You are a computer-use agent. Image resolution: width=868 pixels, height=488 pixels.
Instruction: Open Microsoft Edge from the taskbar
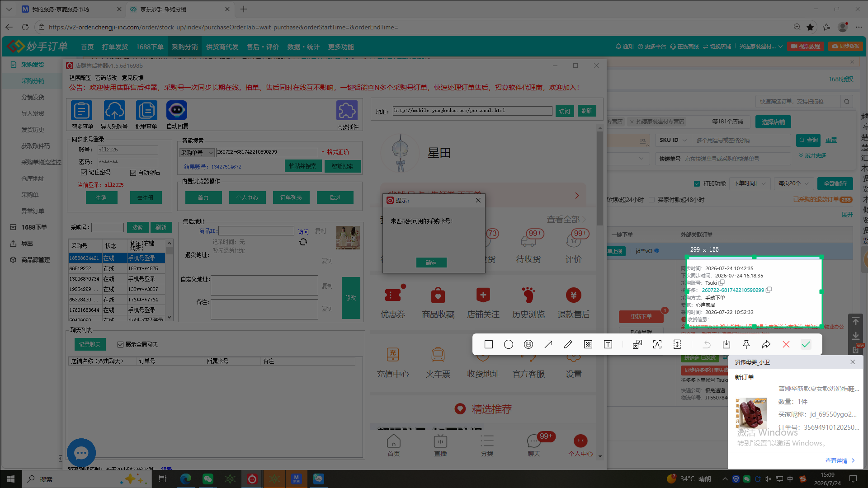185,479
